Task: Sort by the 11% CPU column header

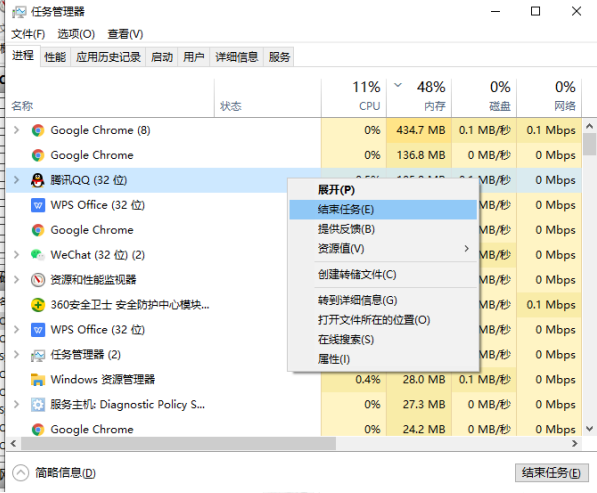Action: 354,98
